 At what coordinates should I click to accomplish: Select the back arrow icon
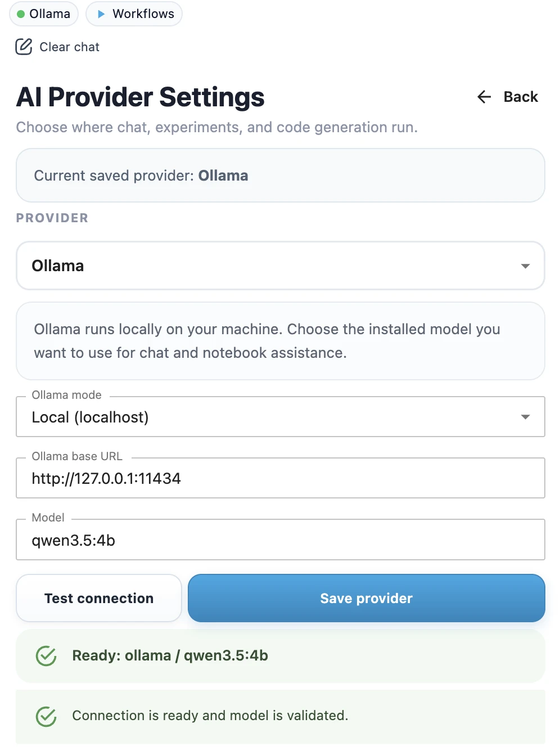pos(484,97)
